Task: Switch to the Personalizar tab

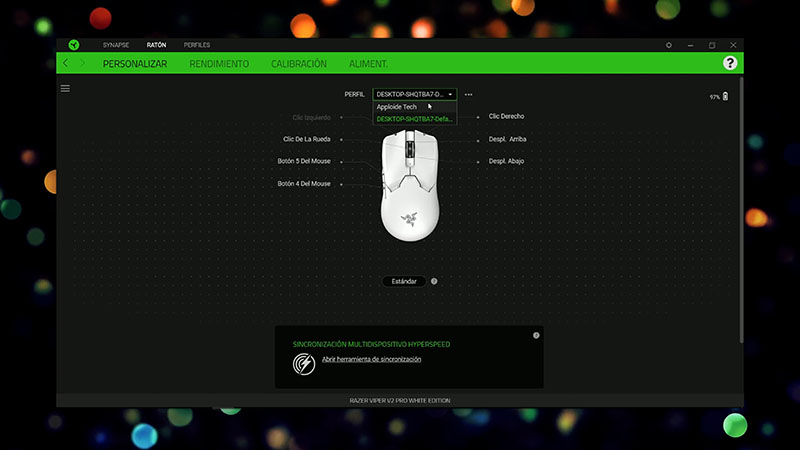Action: pyautogui.click(x=135, y=64)
